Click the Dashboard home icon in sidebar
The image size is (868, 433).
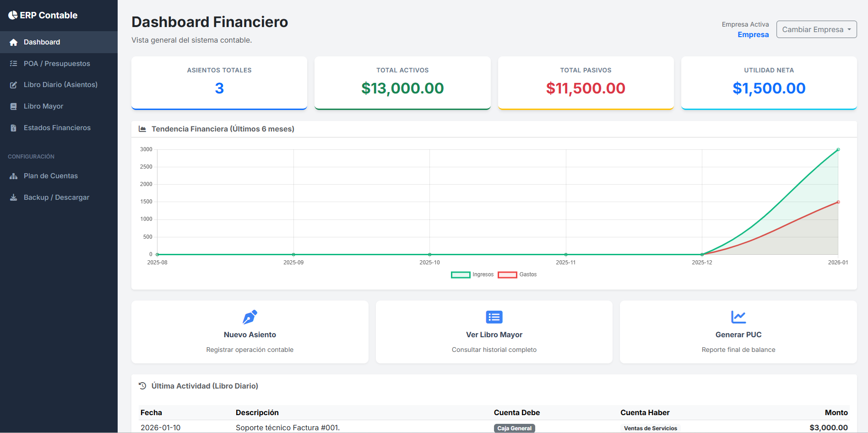point(14,42)
